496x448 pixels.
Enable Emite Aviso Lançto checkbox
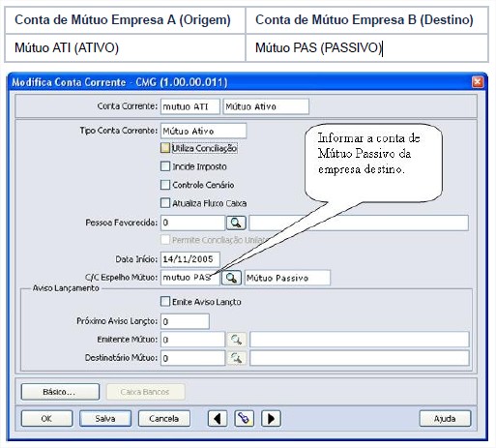coord(165,302)
